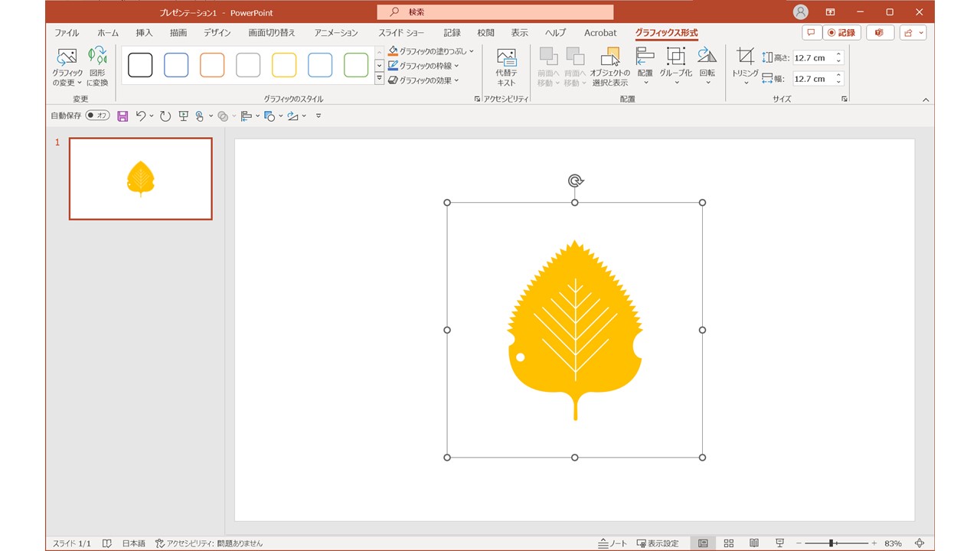The image size is (980, 551).
Task: Open the 代替テキスト alt text pane
Action: [506, 66]
